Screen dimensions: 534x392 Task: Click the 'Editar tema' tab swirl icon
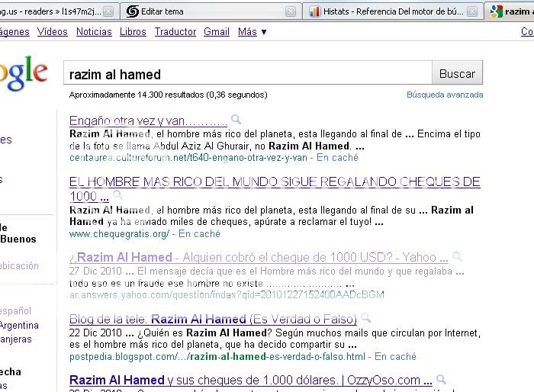coord(133,11)
